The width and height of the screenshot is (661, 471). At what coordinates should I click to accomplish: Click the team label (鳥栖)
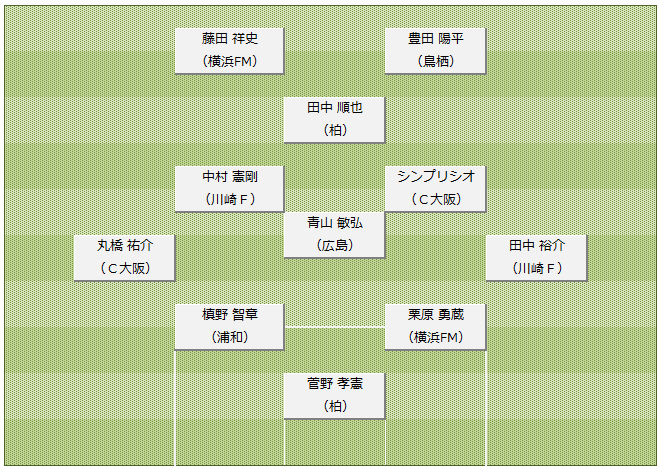point(436,62)
